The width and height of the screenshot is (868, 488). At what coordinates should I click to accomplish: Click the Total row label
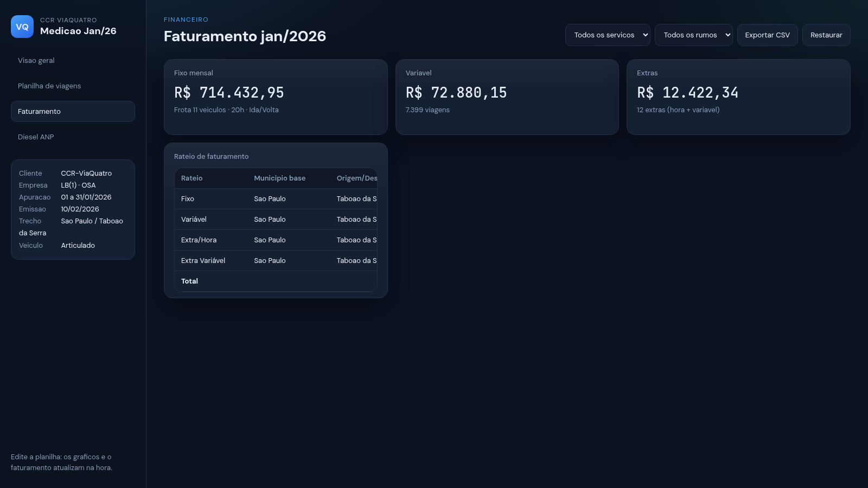[189, 281]
